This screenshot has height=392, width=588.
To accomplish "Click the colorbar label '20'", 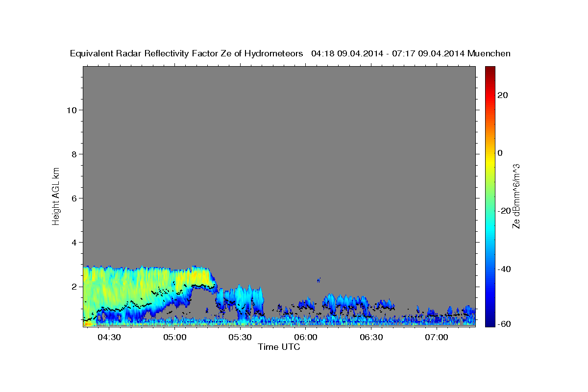I will pyautogui.click(x=503, y=95).
